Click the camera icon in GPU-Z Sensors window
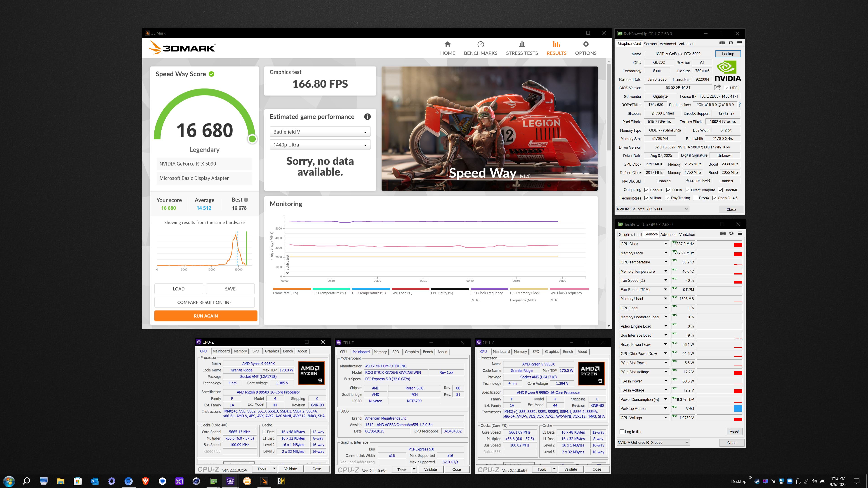 (723, 233)
